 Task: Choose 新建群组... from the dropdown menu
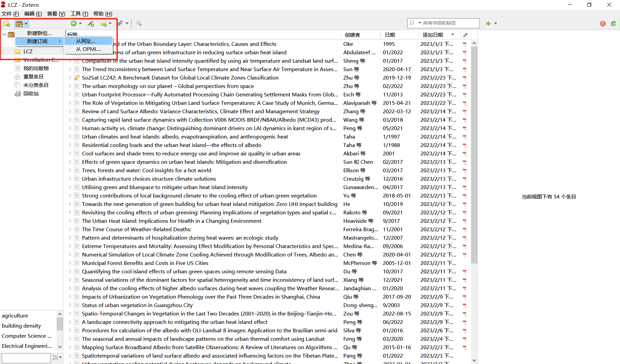click(x=39, y=33)
